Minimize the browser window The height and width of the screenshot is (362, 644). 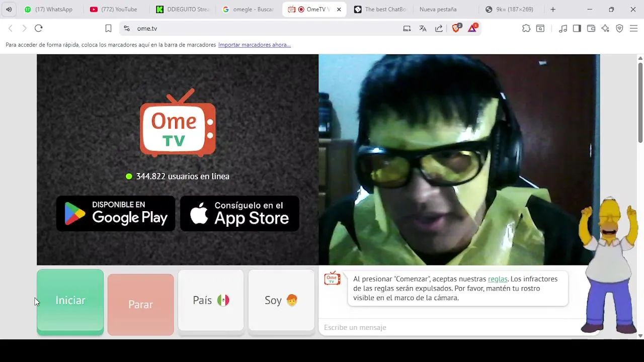590,9
